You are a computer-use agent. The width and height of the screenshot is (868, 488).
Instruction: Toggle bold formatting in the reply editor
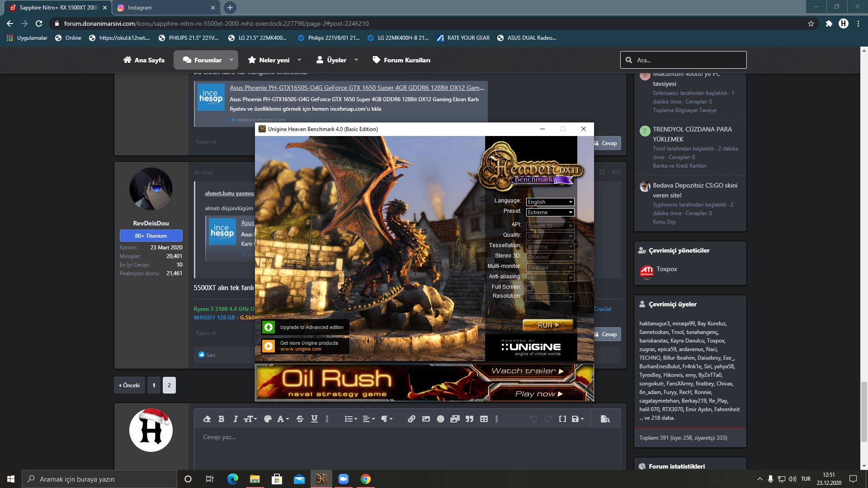point(221,419)
